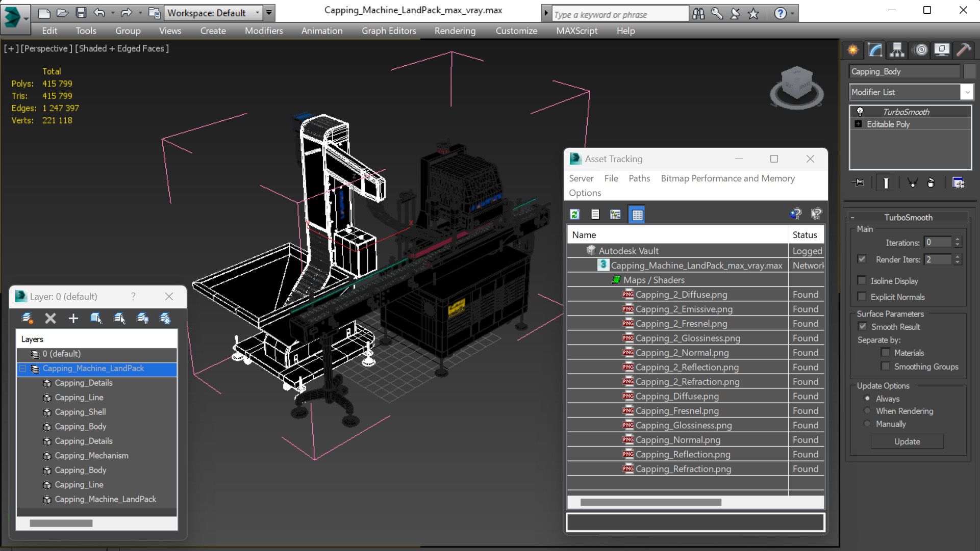Open the Modifiers menu
This screenshot has height=551, width=980.
coord(264,31)
